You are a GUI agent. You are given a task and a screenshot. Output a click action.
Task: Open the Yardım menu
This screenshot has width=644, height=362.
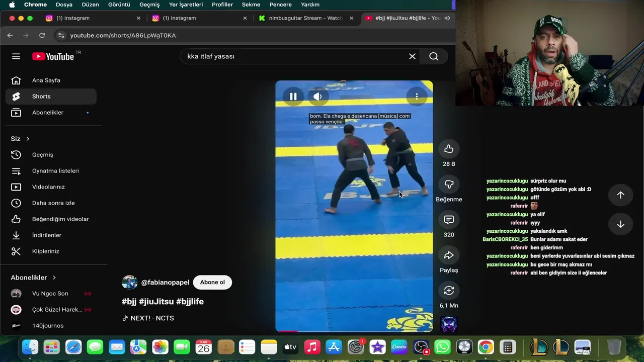310,5
